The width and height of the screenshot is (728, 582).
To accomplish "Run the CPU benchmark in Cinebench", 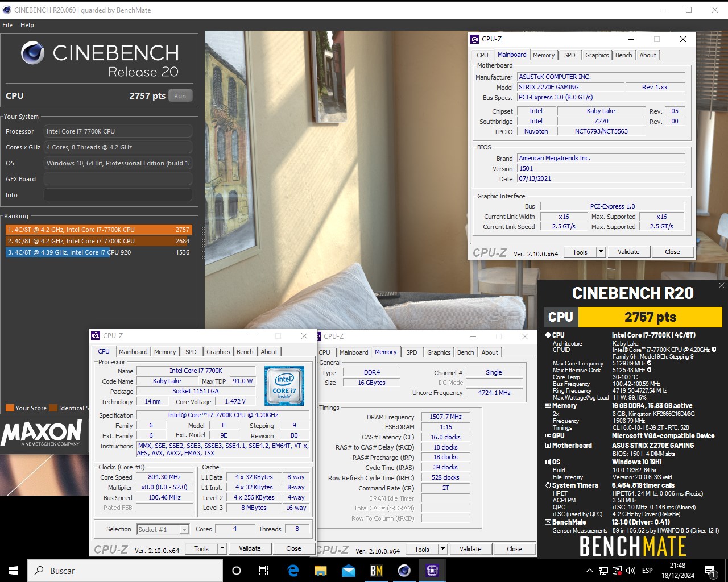I will (x=180, y=96).
